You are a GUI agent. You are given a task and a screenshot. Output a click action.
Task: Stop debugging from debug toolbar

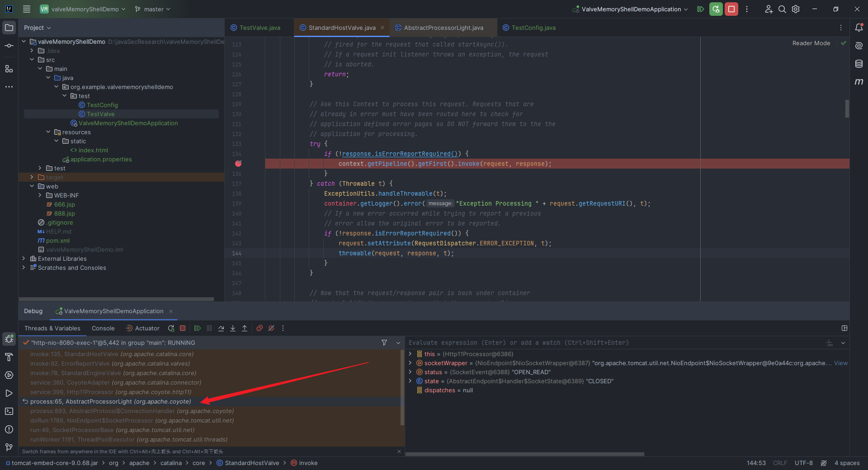pos(183,329)
